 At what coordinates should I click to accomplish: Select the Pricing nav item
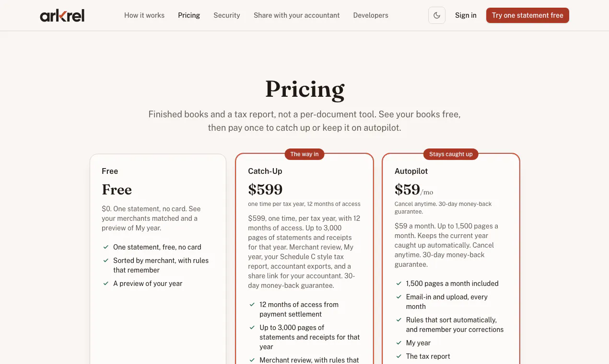tap(189, 15)
